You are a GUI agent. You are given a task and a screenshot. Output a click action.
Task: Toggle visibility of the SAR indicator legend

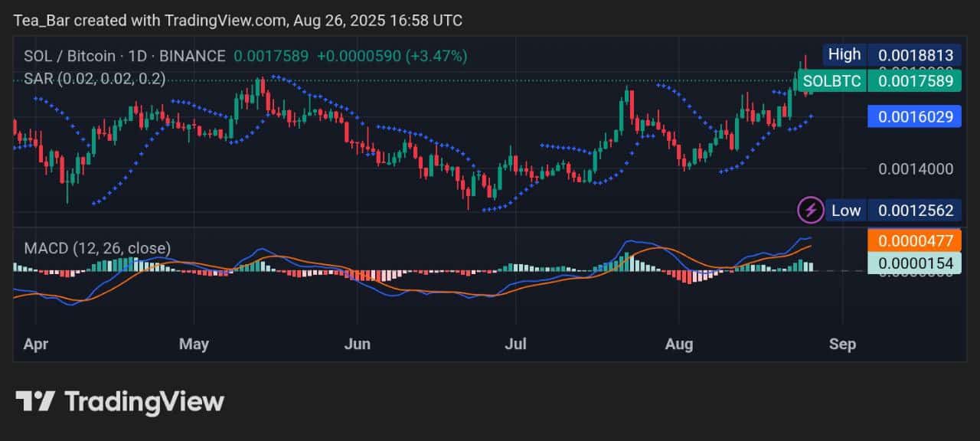[94, 78]
